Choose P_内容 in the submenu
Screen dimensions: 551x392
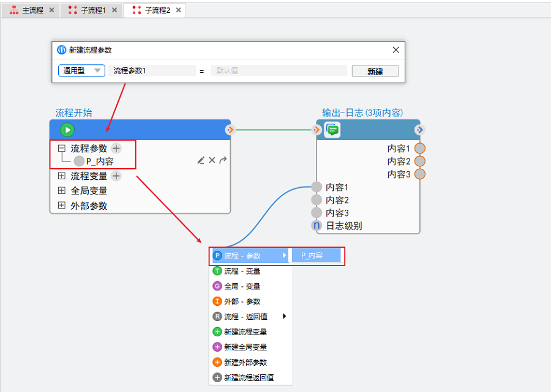[316, 256]
